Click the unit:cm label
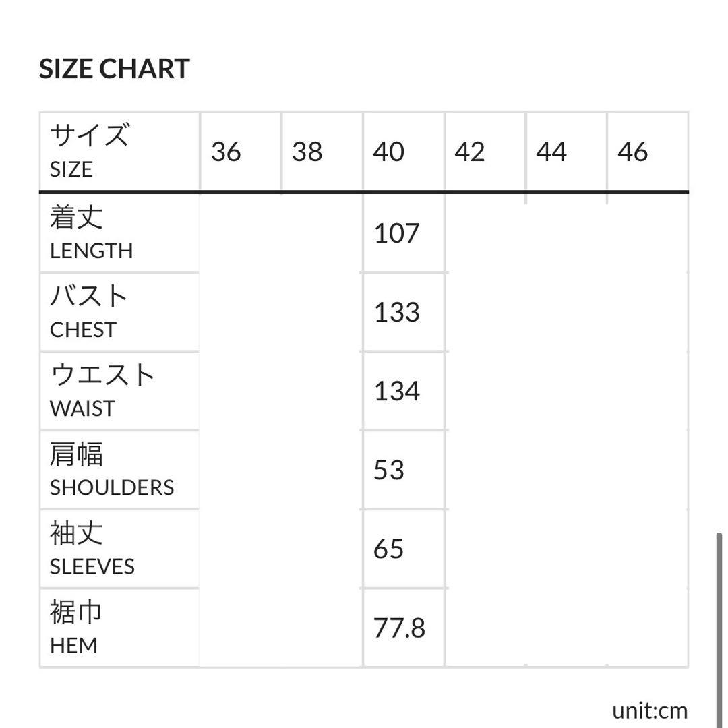This screenshot has width=728, height=728. pos(650,710)
